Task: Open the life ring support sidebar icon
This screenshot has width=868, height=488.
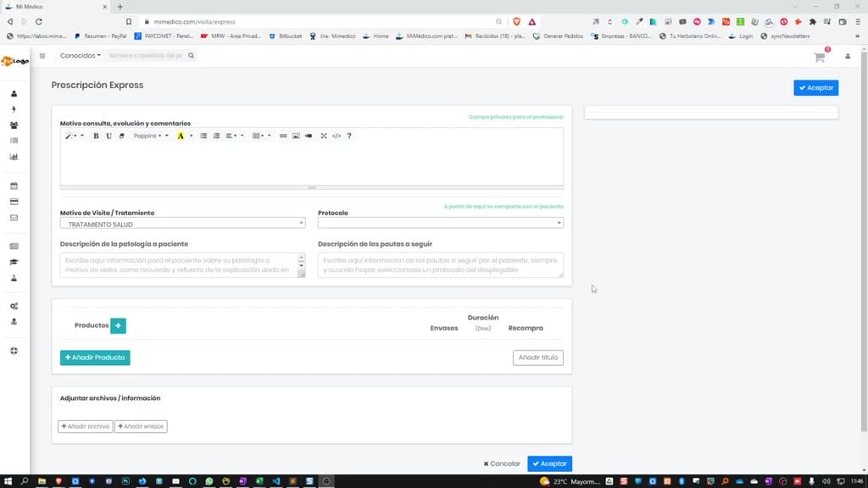Action: point(14,351)
